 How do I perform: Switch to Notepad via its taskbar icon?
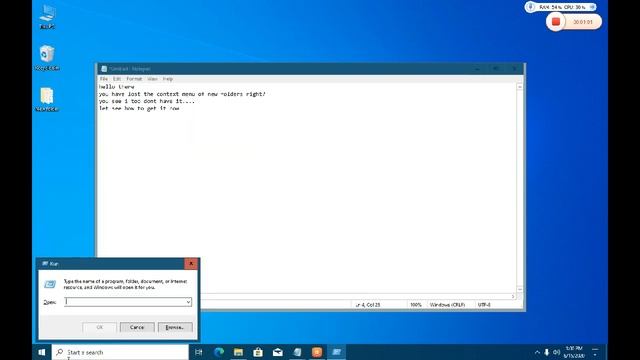click(297, 352)
